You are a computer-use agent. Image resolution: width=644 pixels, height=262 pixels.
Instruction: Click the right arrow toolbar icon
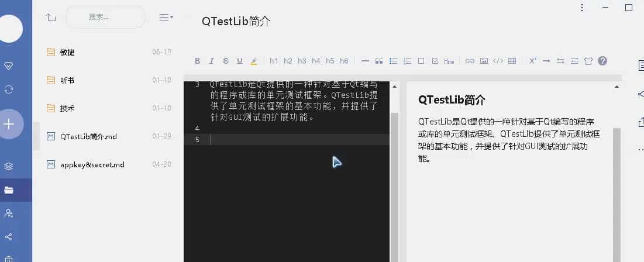[x=546, y=61]
